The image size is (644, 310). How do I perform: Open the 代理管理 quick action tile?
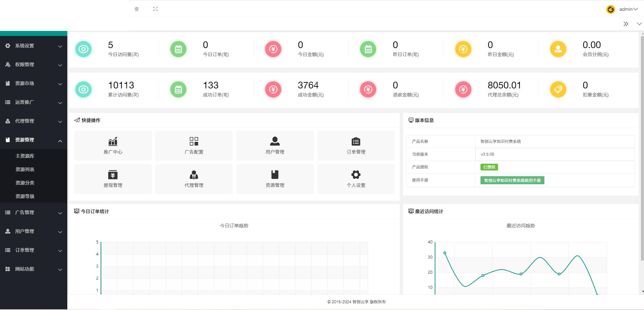(x=194, y=179)
